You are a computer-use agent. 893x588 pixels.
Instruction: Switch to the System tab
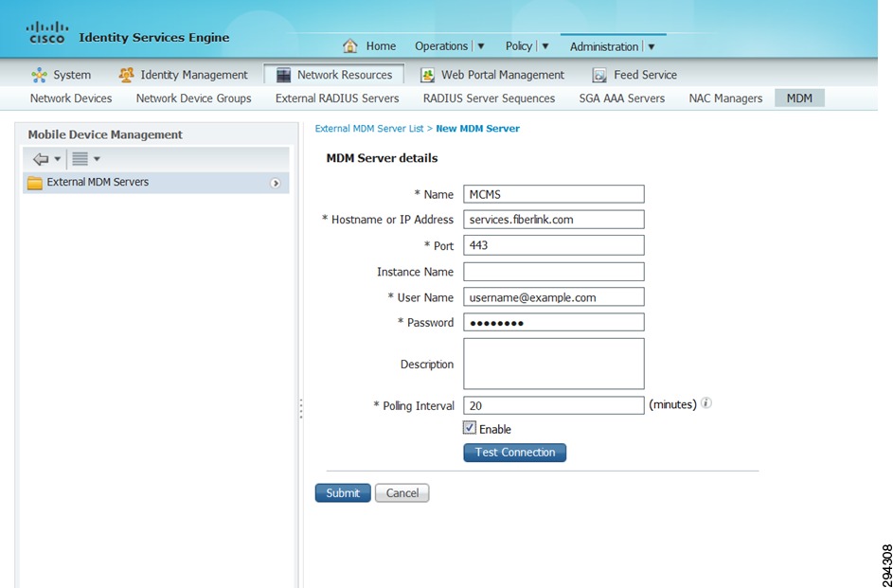[x=62, y=75]
